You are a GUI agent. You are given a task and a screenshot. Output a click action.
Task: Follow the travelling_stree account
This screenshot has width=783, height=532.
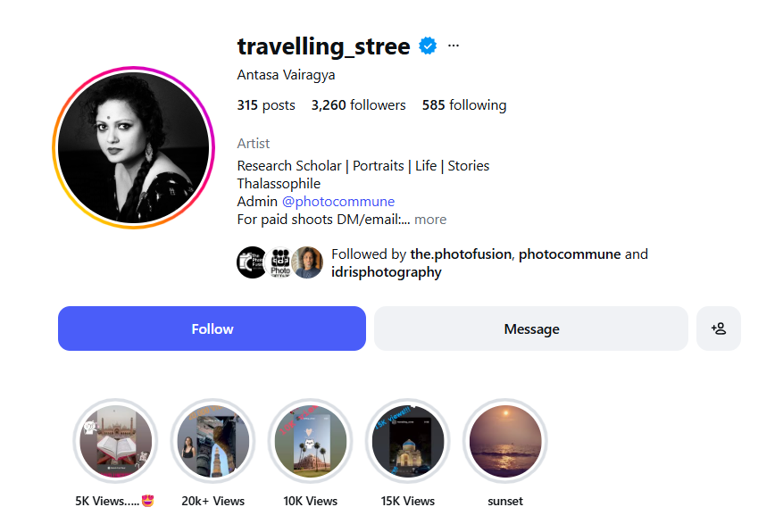coord(212,328)
